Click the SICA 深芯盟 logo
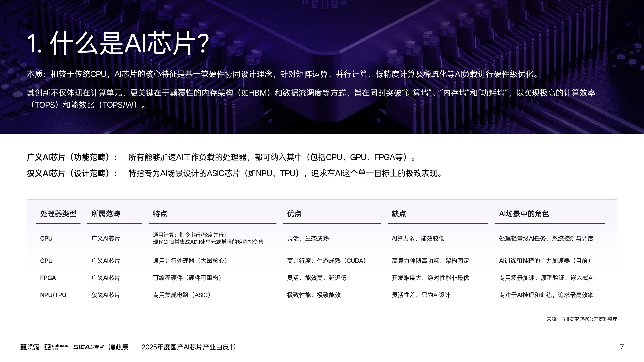The height and width of the screenshot is (362, 644). click(x=88, y=347)
